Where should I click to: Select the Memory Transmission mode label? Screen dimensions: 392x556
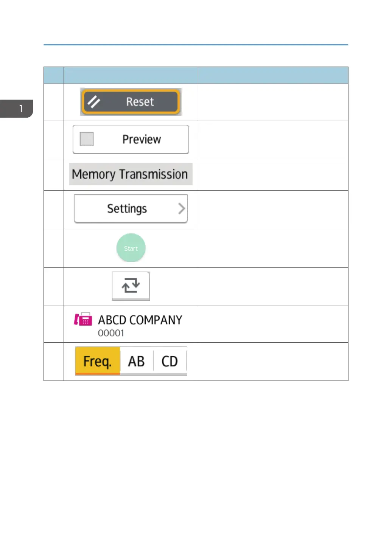[131, 174]
